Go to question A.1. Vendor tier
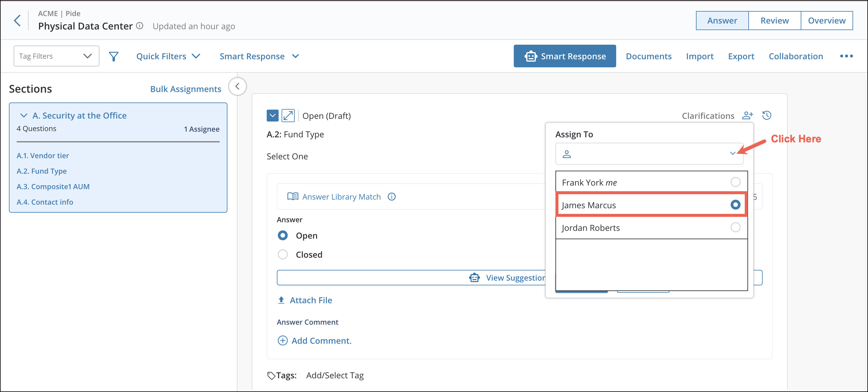 point(43,155)
